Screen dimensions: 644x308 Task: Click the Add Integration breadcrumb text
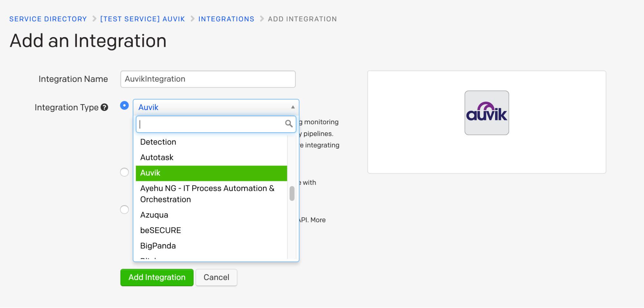point(302,19)
